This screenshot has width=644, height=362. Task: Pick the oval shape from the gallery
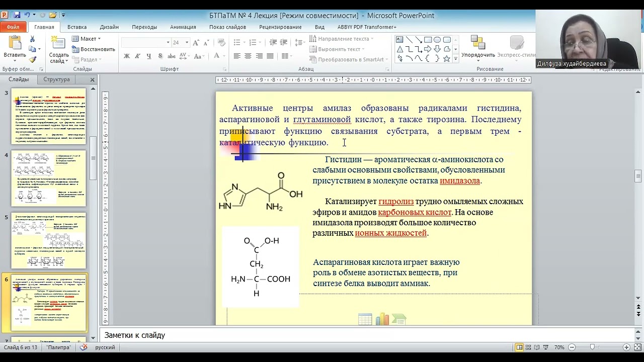[437, 40]
